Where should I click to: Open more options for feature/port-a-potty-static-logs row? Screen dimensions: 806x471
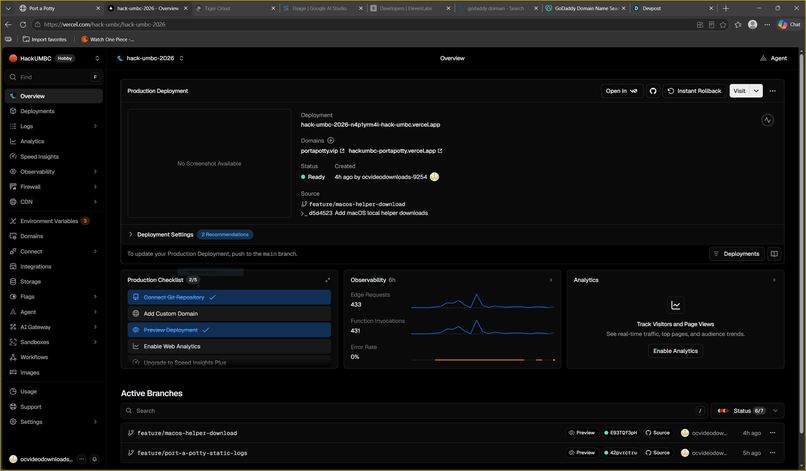772,453
